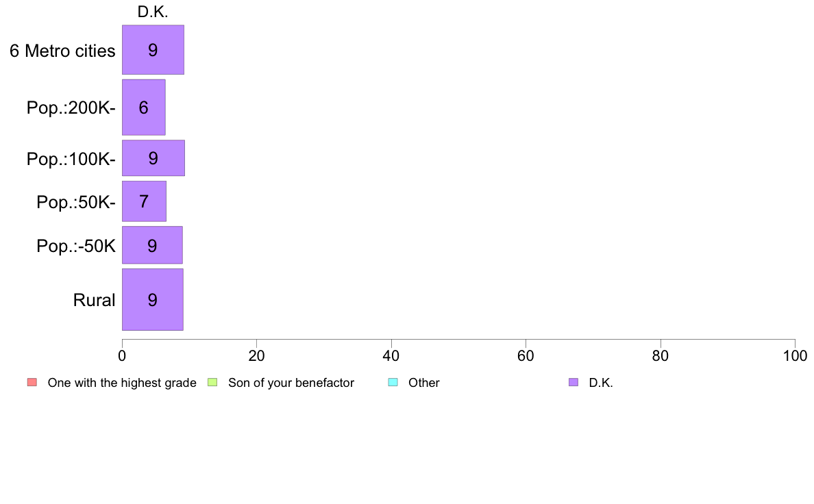Screen dimensions: 814x504
Task: Select the '6 Metro cities' bar
Action: click(153, 50)
